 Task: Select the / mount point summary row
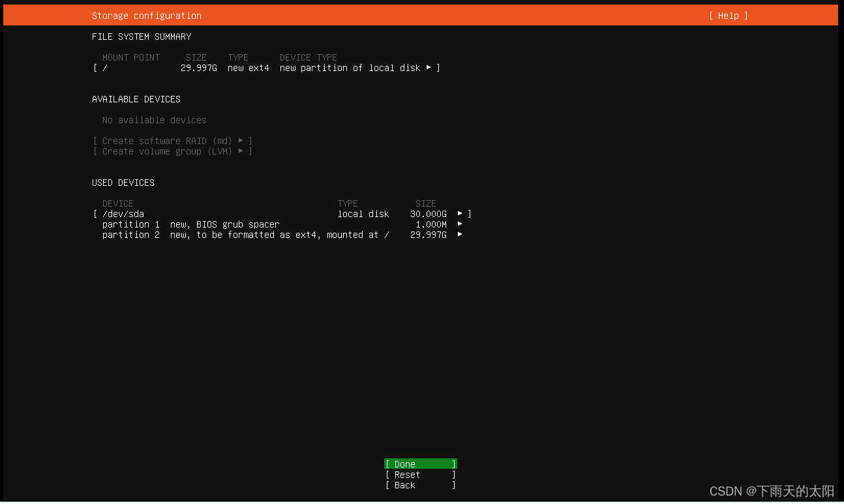267,68
